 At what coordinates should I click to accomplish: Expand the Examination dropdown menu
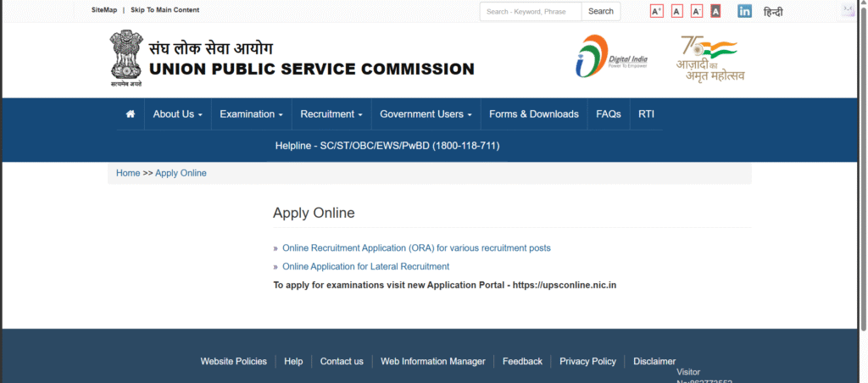251,114
